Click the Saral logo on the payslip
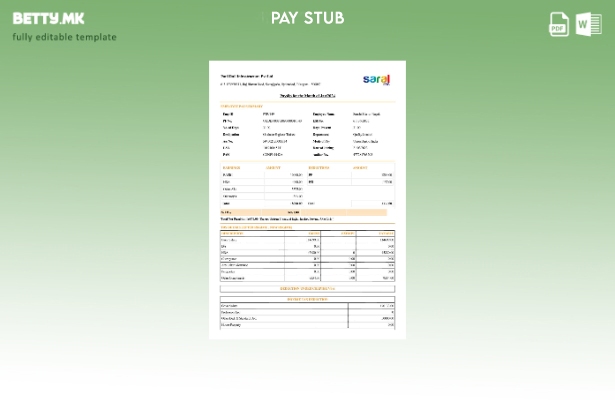 [376, 79]
